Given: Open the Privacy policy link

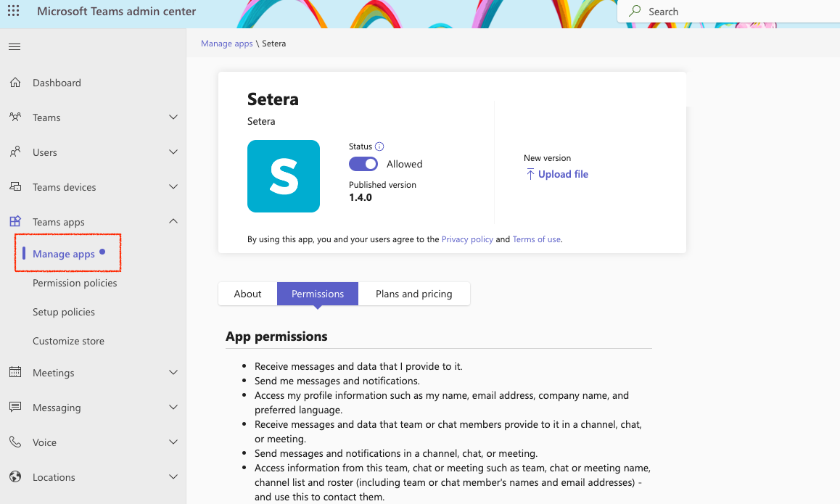Looking at the screenshot, I should (467, 239).
